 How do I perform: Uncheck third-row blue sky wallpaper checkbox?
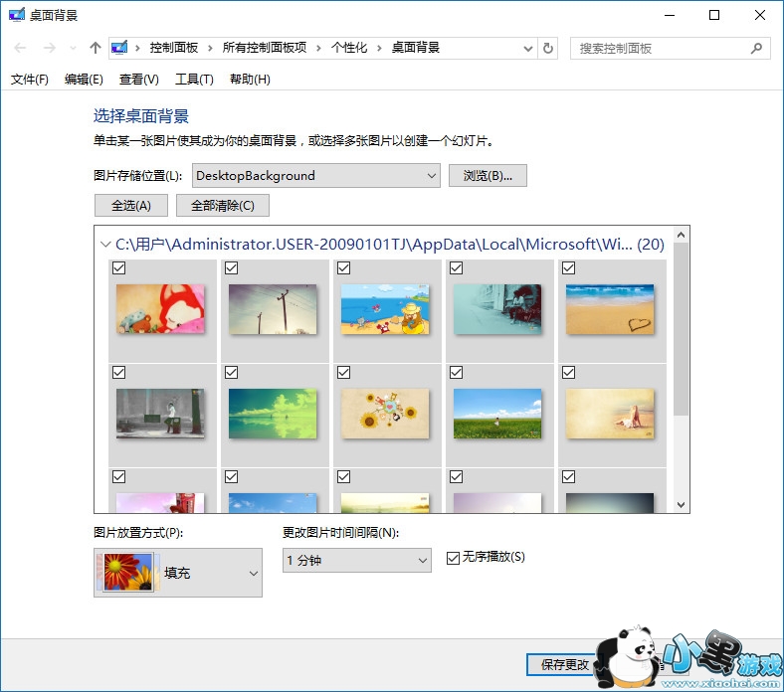click(x=232, y=477)
